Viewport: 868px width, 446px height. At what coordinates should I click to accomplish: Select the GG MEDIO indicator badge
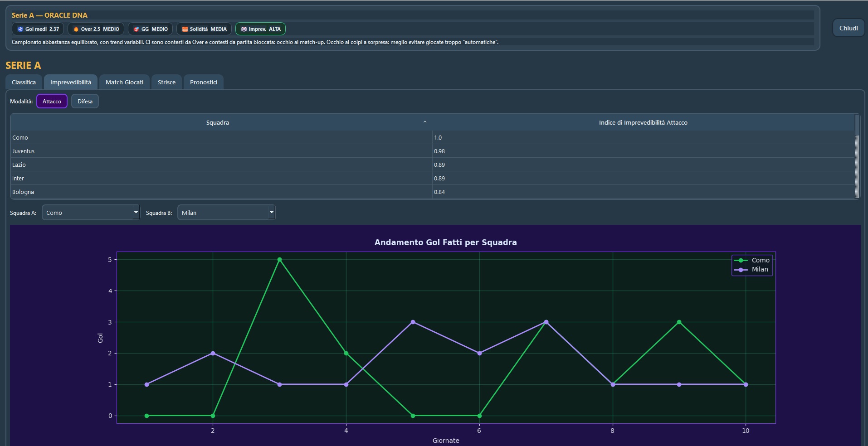pos(149,29)
